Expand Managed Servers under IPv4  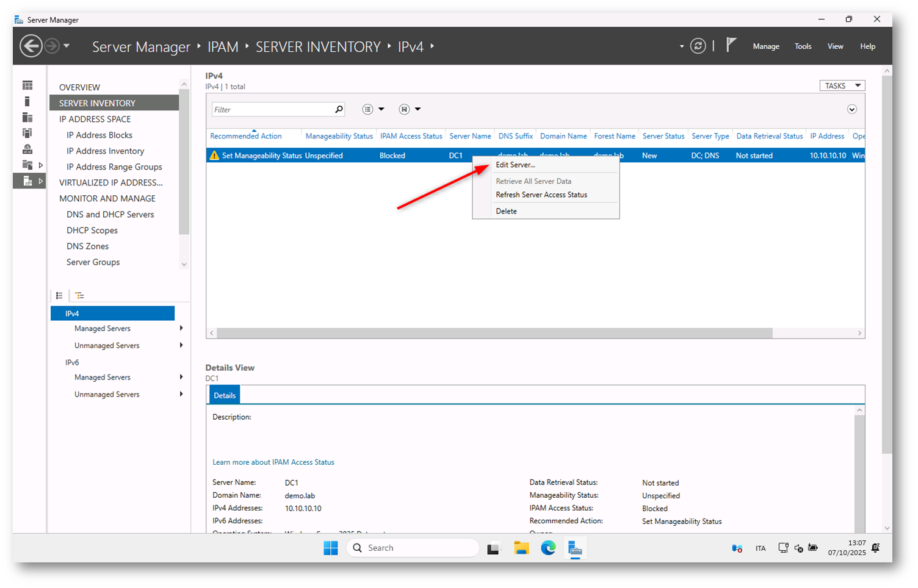click(181, 329)
